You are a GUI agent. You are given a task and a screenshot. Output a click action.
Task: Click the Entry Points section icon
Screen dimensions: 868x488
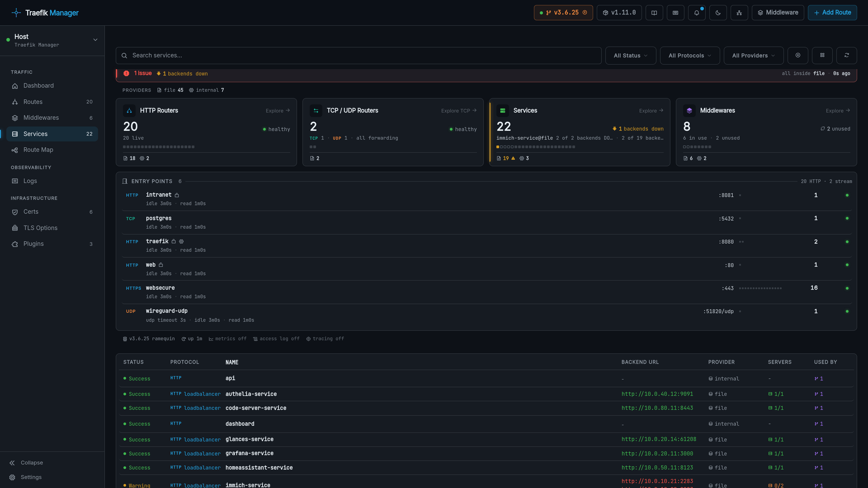click(x=125, y=181)
